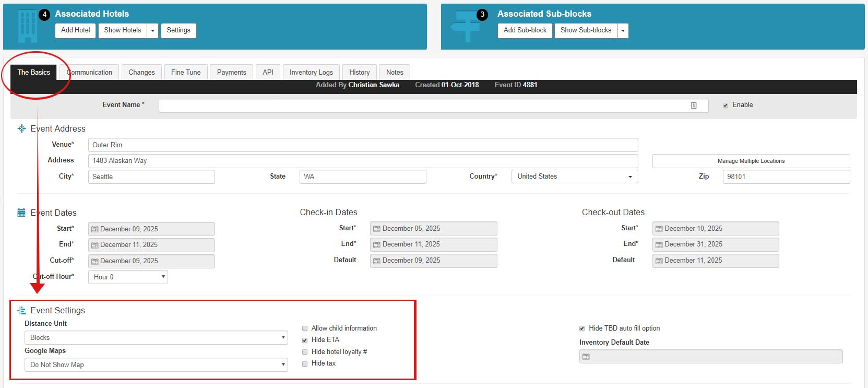Open the History tab

[360, 72]
